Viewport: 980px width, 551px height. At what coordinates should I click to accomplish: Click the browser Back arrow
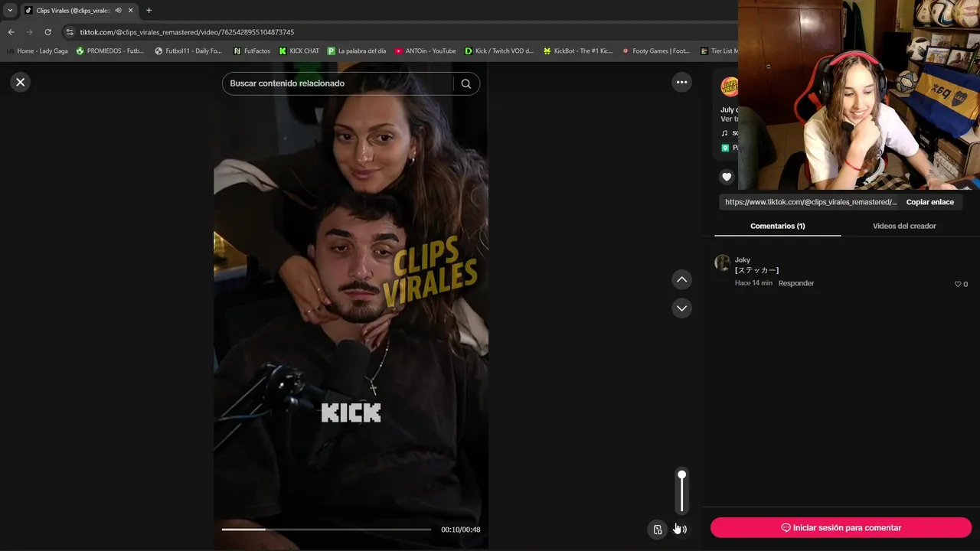click(x=11, y=32)
